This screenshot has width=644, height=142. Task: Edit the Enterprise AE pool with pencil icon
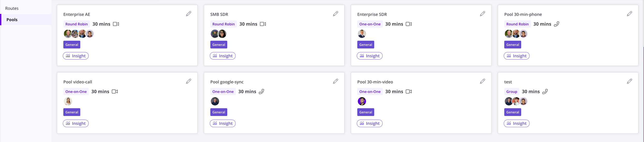188,14
